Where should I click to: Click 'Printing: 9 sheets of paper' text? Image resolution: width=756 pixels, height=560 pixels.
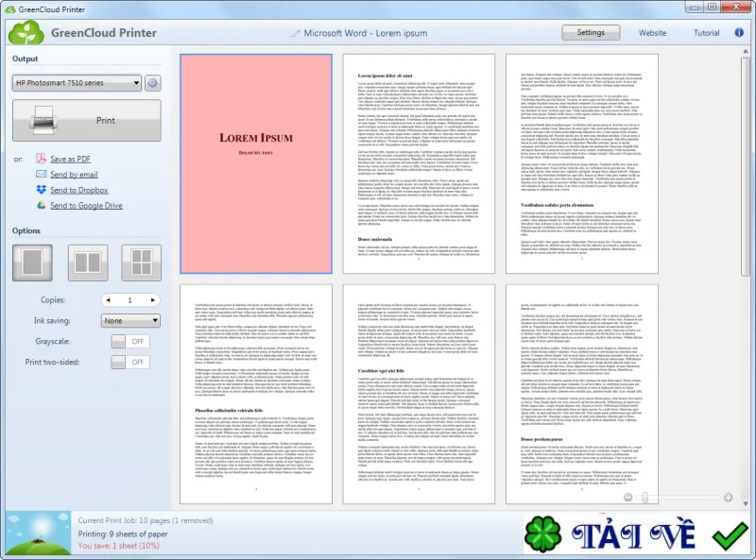[123, 534]
